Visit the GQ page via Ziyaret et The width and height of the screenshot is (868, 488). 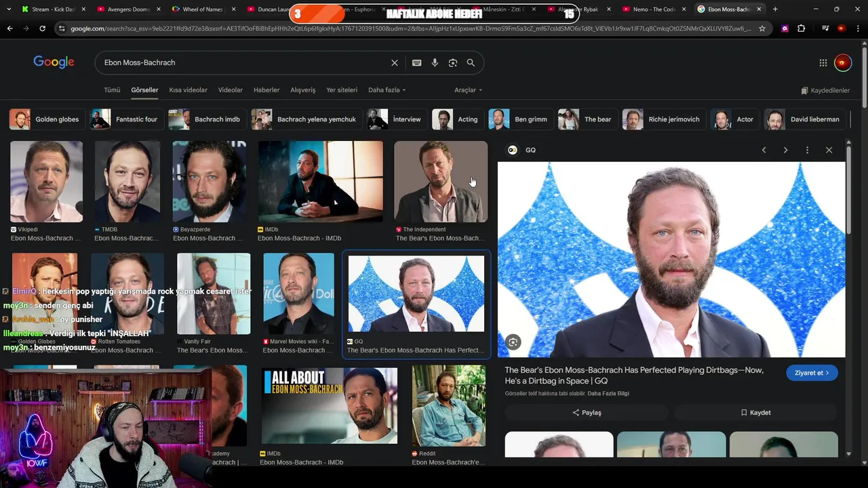[x=812, y=373]
